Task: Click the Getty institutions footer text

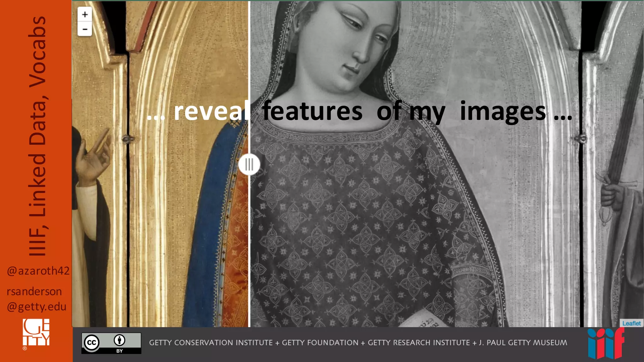Action: coord(358,343)
